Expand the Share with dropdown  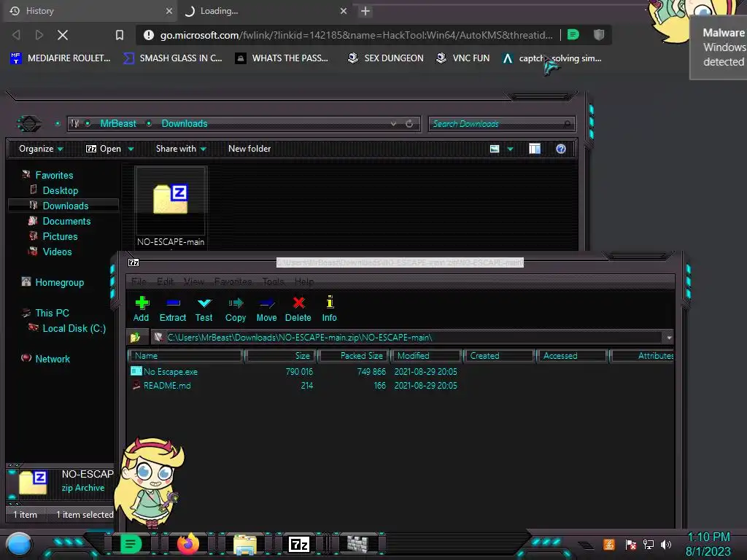[x=181, y=149]
